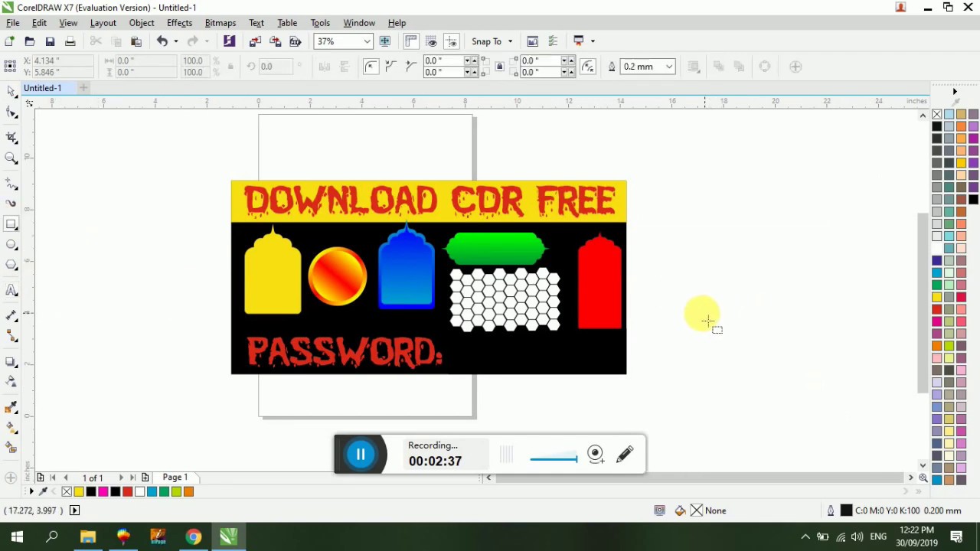Viewport: 980px width, 551px height.
Task: Expand the color palette flyout arrow at top
Action: (955, 92)
